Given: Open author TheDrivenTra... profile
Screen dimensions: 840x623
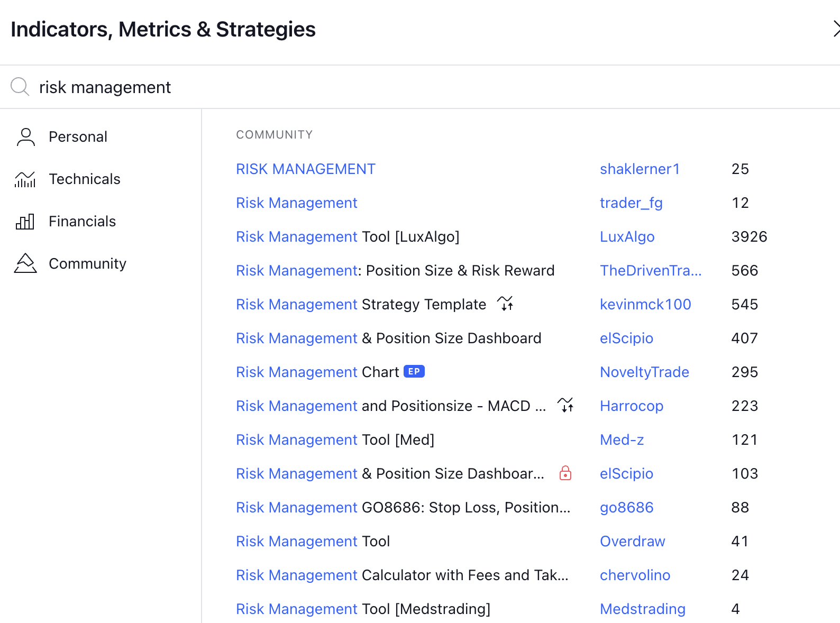Looking at the screenshot, I should tap(651, 270).
